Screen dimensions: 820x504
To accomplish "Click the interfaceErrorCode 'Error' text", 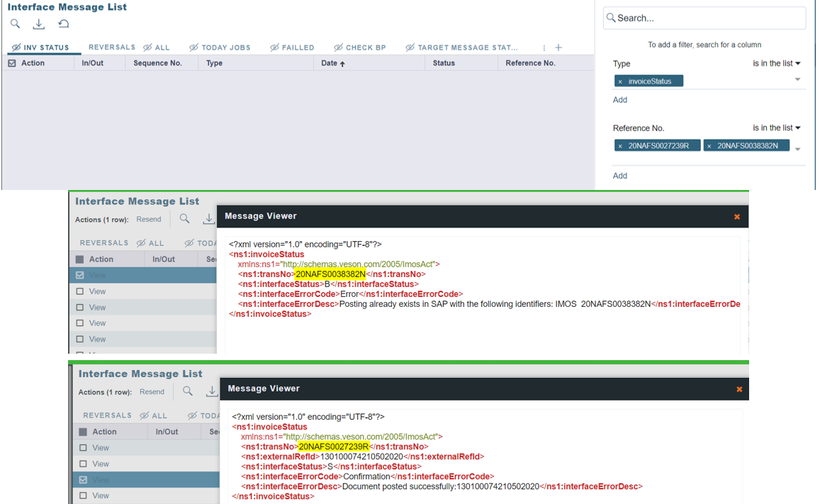I will point(349,294).
